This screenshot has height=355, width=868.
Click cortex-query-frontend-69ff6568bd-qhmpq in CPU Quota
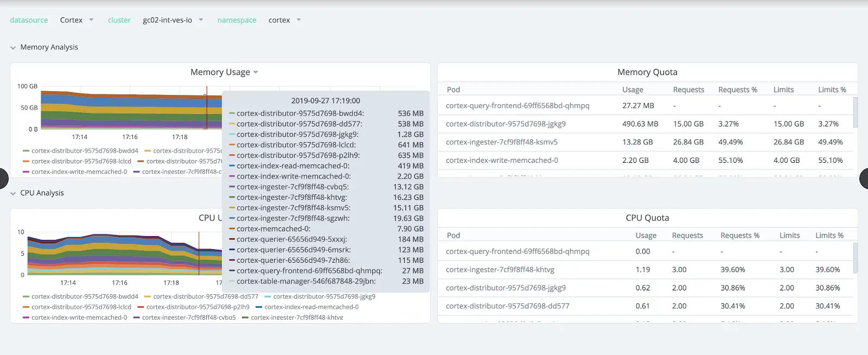coord(518,251)
